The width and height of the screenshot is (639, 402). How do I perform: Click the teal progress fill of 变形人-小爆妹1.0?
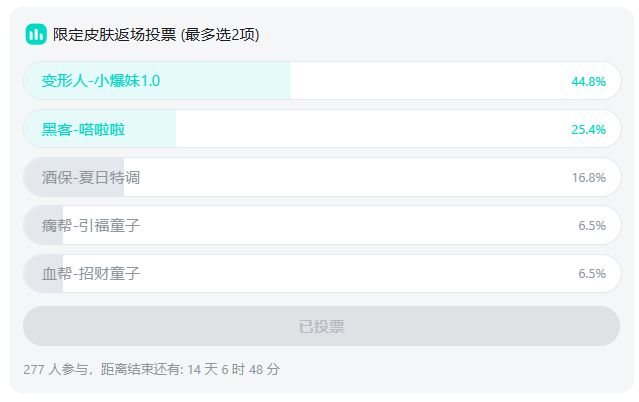[x=157, y=81]
